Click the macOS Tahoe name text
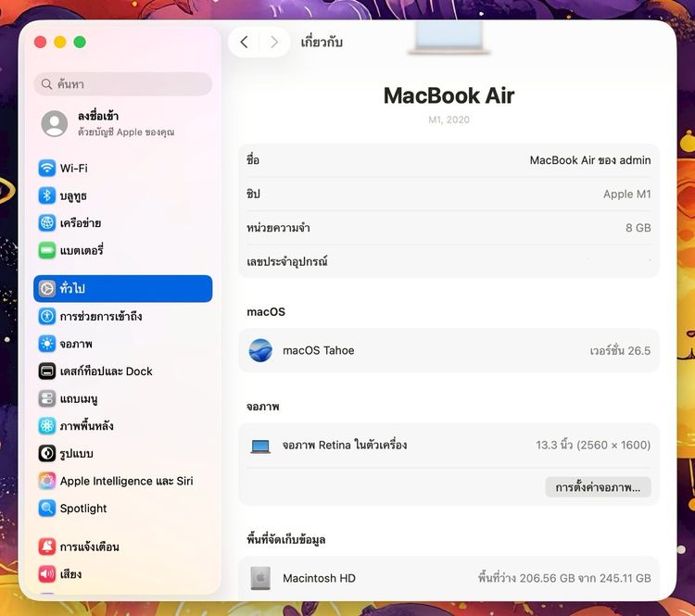This screenshot has width=695, height=616. [x=318, y=350]
